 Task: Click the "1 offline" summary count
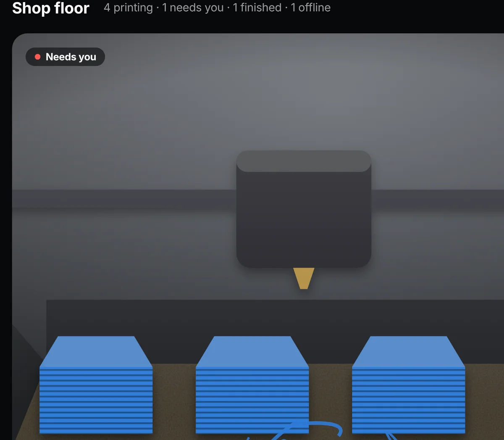click(x=311, y=8)
